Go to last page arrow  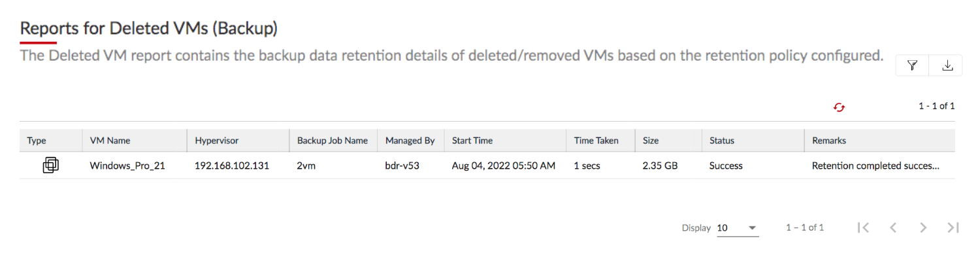click(x=953, y=228)
